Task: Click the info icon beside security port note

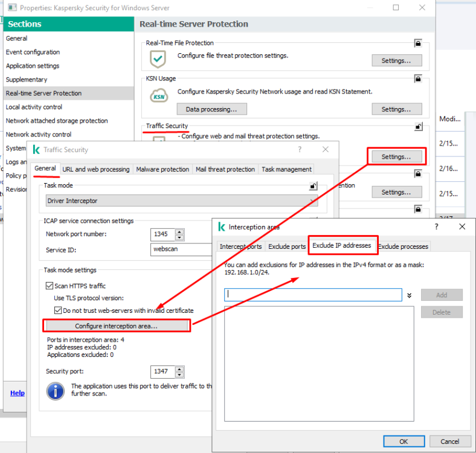Action: (x=55, y=391)
